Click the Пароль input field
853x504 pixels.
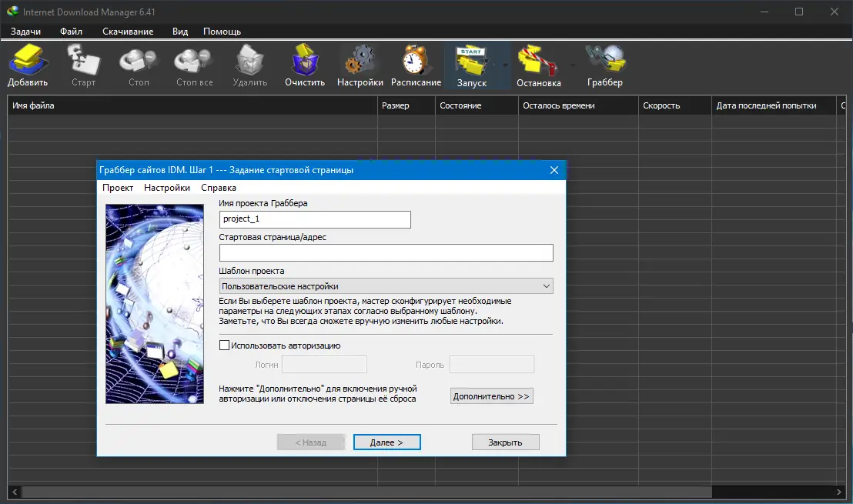[x=492, y=364]
